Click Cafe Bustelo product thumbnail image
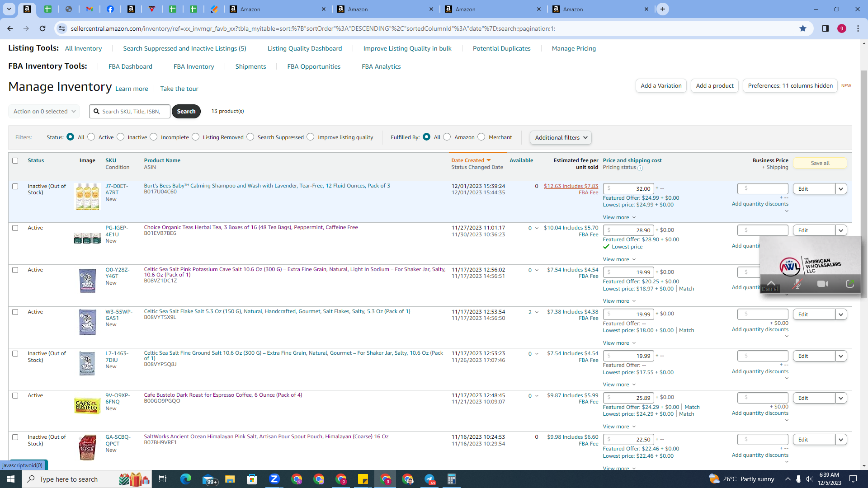 pos(87,405)
